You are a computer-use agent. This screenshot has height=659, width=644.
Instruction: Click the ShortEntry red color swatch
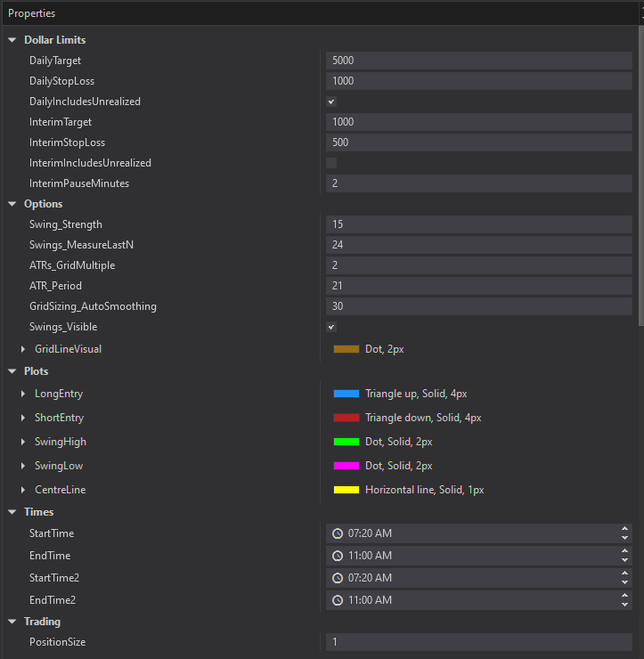pos(346,418)
